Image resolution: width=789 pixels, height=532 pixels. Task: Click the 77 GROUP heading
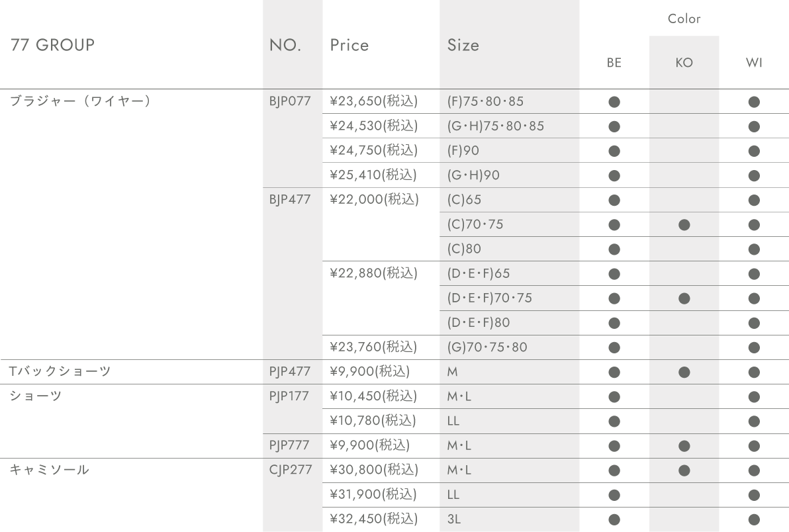coord(52,45)
